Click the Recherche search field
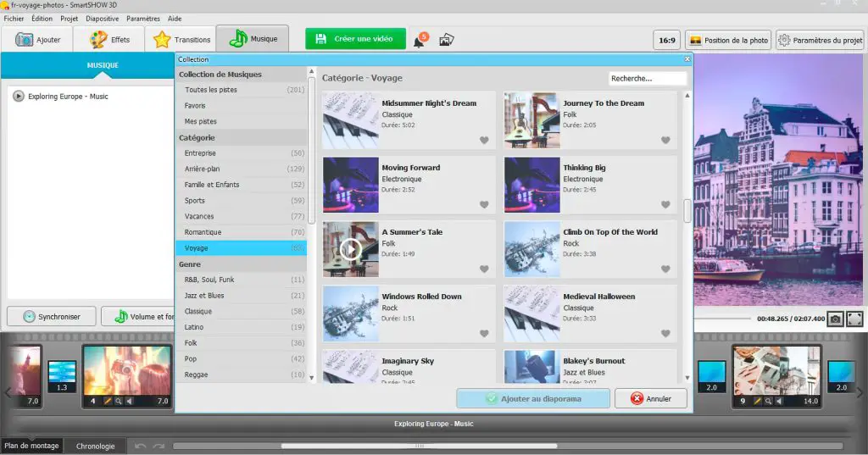This screenshot has width=868, height=455. pyautogui.click(x=648, y=78)
